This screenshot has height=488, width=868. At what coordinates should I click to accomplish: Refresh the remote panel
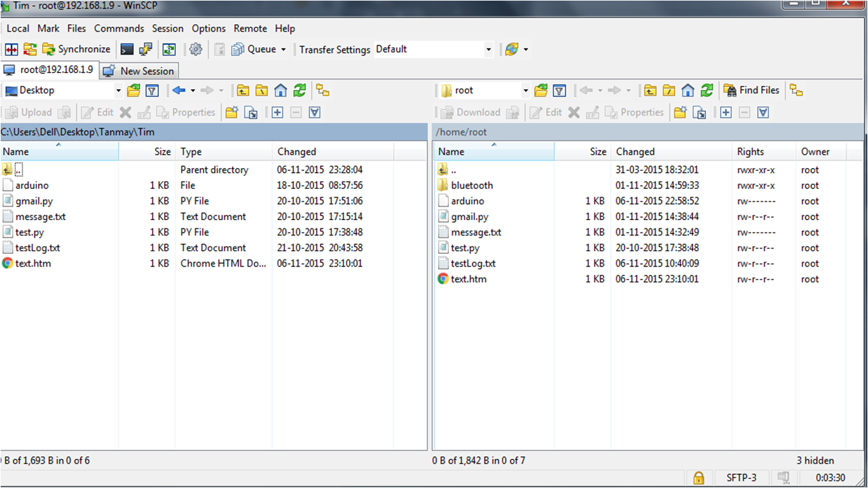(706, 90)
